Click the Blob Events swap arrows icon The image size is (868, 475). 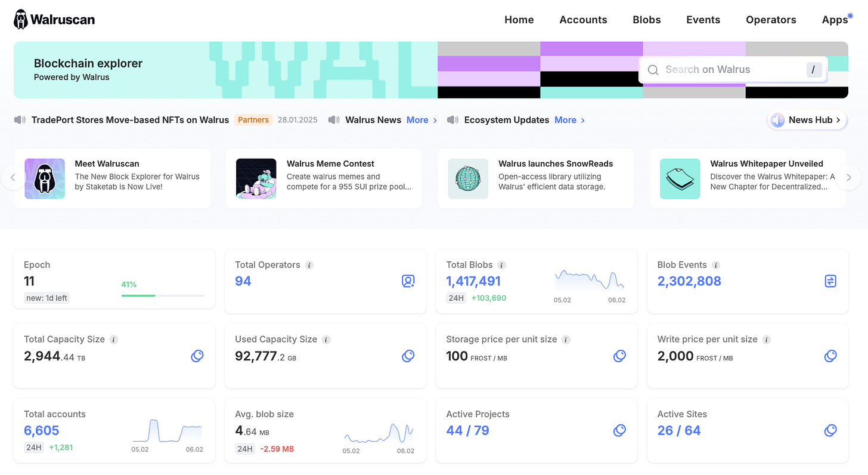tap(830, 281)
